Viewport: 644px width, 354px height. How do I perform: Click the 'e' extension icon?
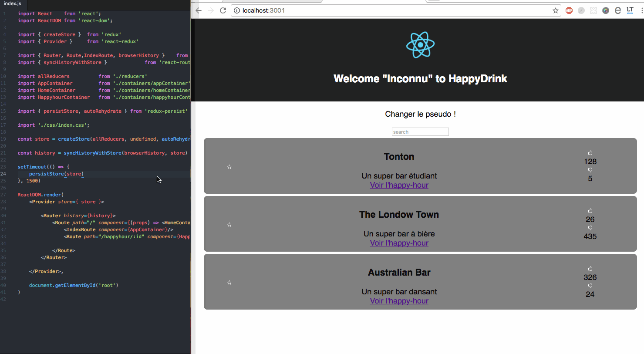(x=618, y=10)
